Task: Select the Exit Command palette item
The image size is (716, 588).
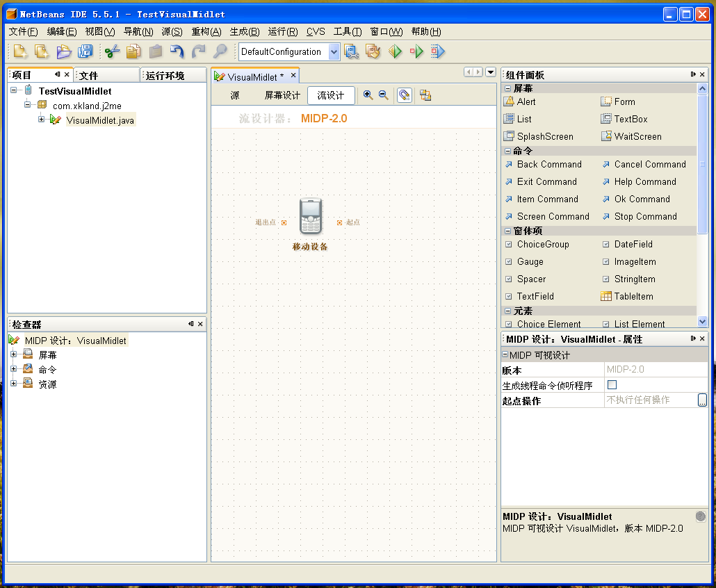Action: pos(546,181)
